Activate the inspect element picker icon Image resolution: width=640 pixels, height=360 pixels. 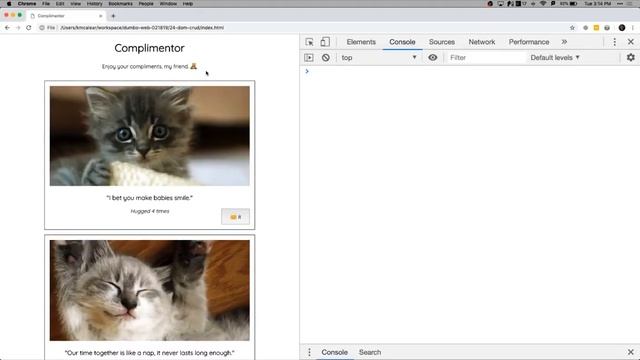click(309, 42)
